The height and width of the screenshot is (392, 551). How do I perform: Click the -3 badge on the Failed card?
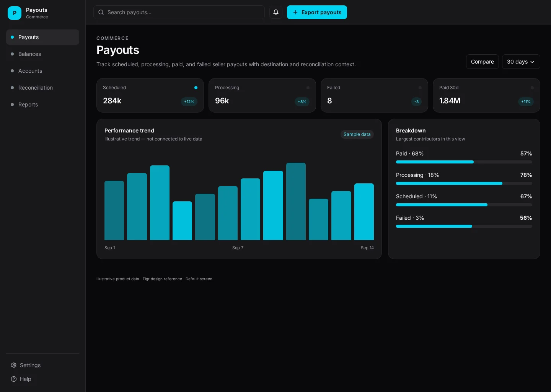416,101
